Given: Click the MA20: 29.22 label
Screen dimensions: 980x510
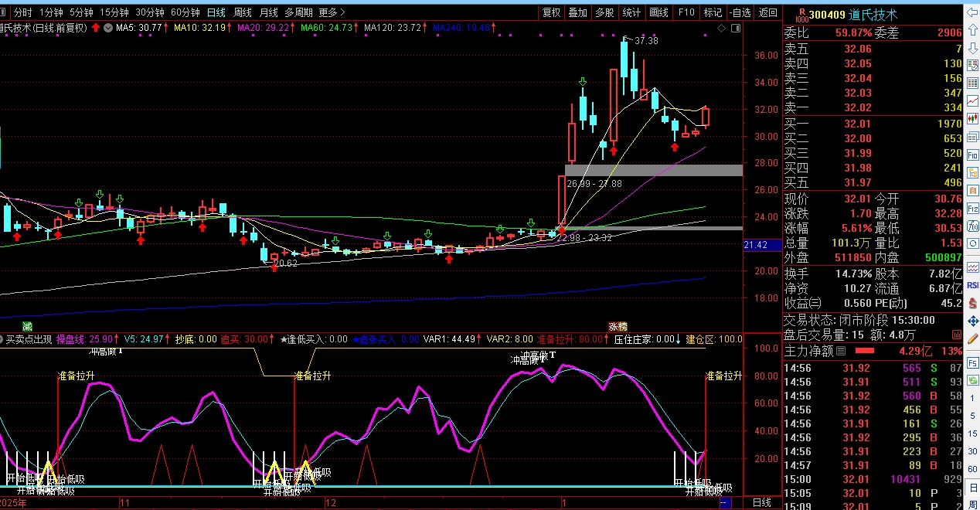Looking at the screenshot, I should point(264,28).
